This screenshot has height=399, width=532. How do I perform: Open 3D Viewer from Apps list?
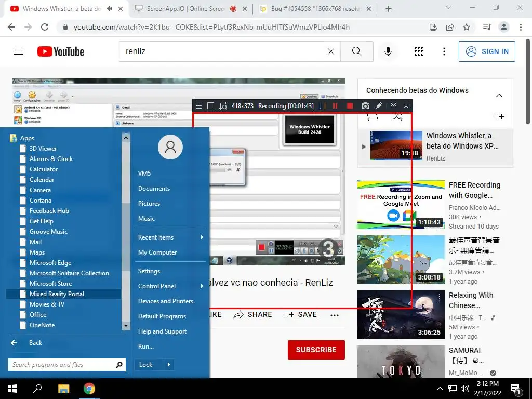(x=43, y=148)
